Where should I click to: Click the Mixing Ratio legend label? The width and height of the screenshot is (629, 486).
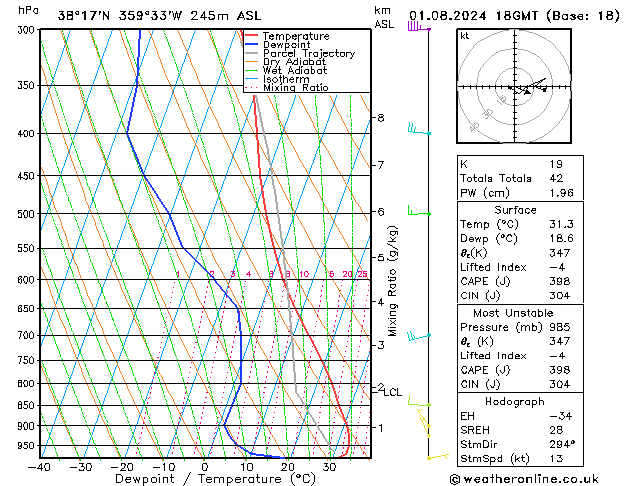[296, 88]
